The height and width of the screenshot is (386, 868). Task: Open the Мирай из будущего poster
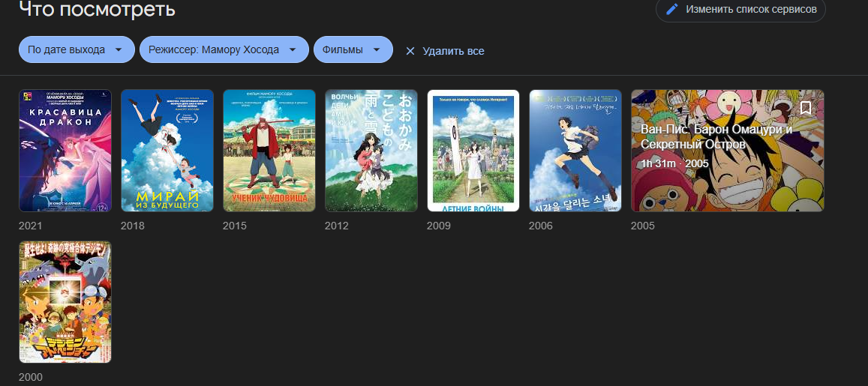click(x=167, y=151)
